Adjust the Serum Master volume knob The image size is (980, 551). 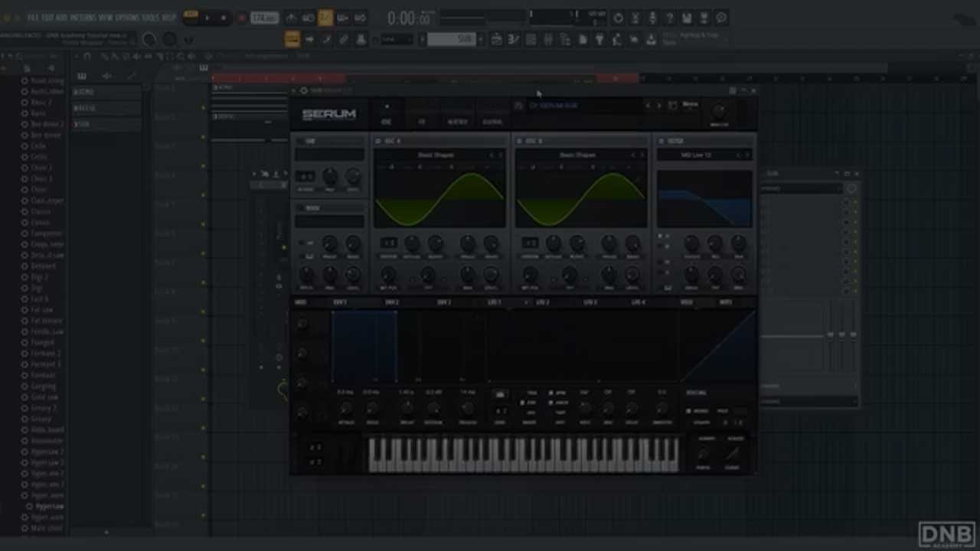719,111
